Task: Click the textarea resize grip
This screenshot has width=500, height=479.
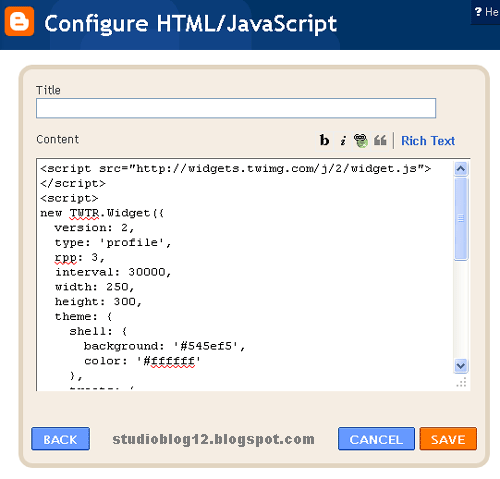Action: [x=461, y=383]
